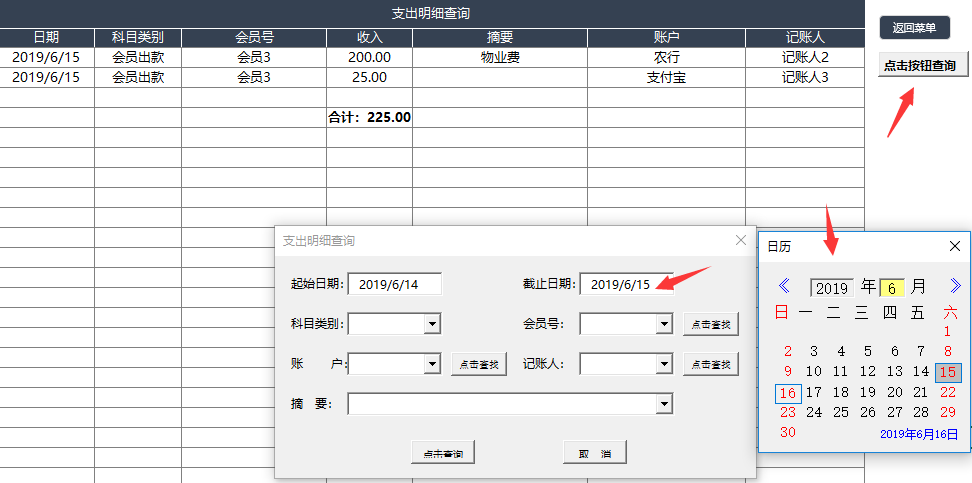The height and width of the screenshot is (483, 972).
Task: Click the 摘要 column header
Action: tap(500, 38)
